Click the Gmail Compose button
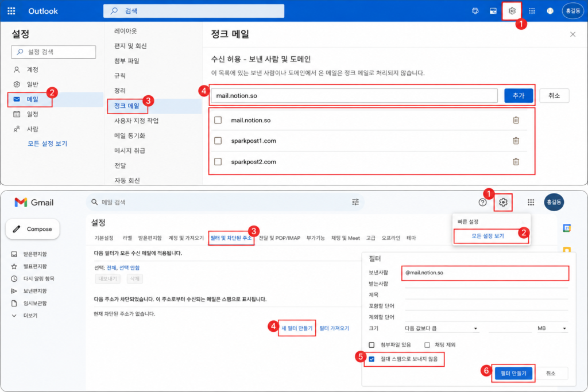This screenshot has height=392, width=588. pyautogui.click(x=33, y=229)
